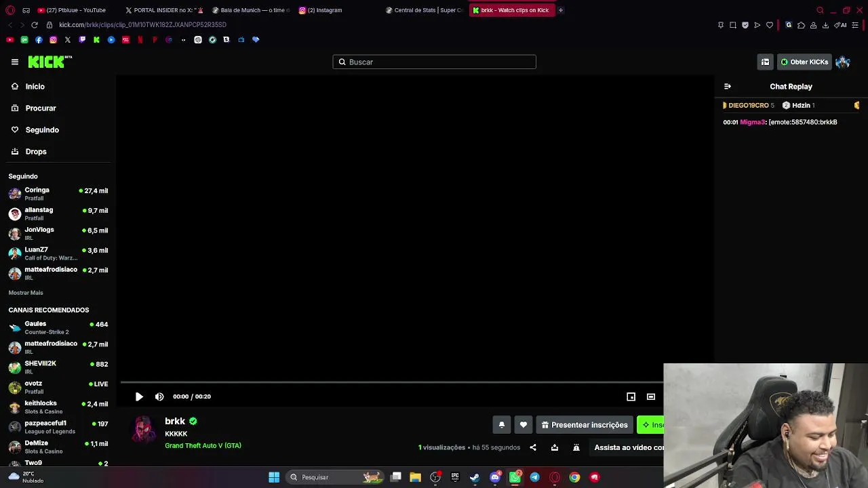Viewport: 868px width, 488px height.
Task: Click the Presentear inscrições button
Action: [585, 425]
